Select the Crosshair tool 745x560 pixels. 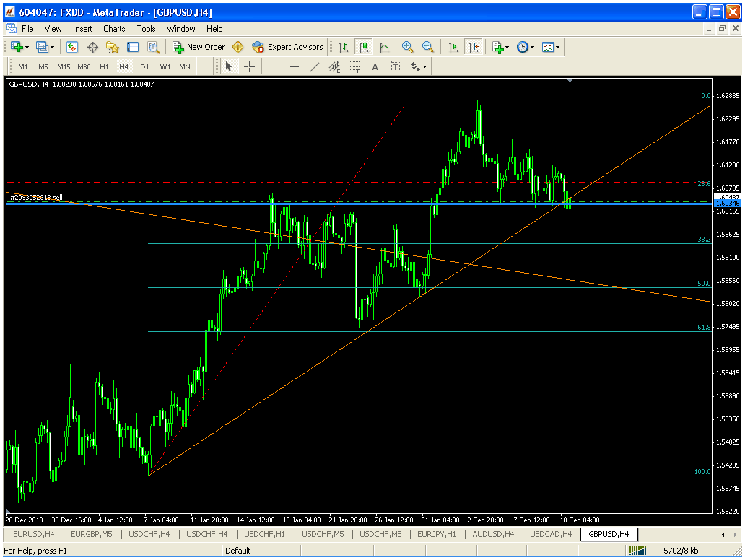click(249, 67)
